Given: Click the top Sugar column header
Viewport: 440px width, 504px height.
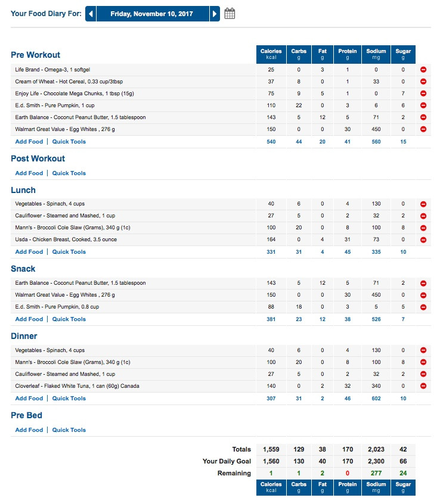Looking at the screenshot, I should coord(403,54).
